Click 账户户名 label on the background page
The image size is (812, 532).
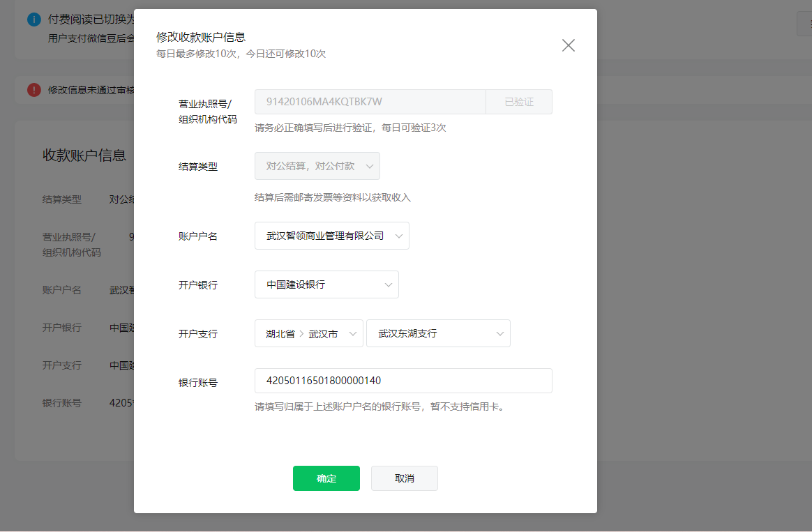point(62,290)
